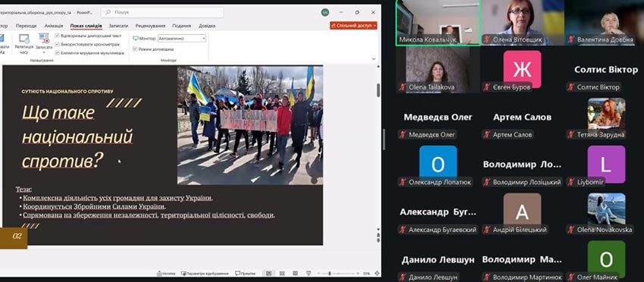Select Liybomir purple L avatar tile
Viewport: 644px width, 282px height.
(606, 164)
